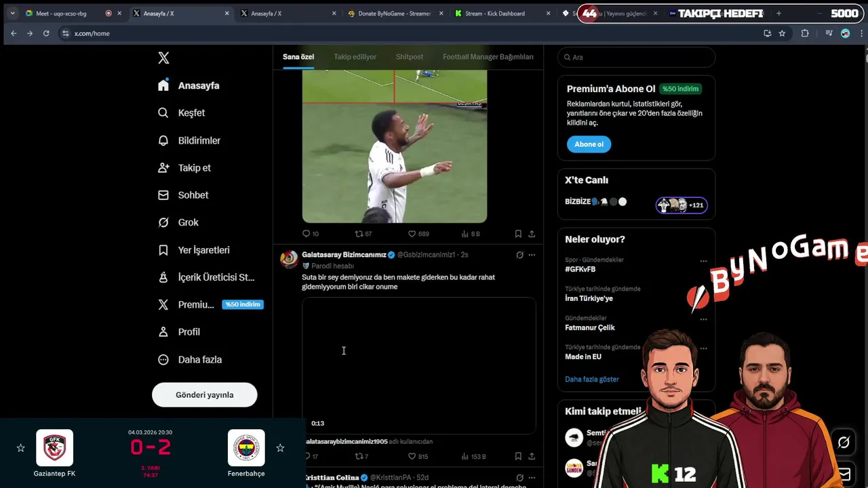Open more menu on Galatasaray Bizimcanımız post
The image size is (868, 488).
point(532,255)
